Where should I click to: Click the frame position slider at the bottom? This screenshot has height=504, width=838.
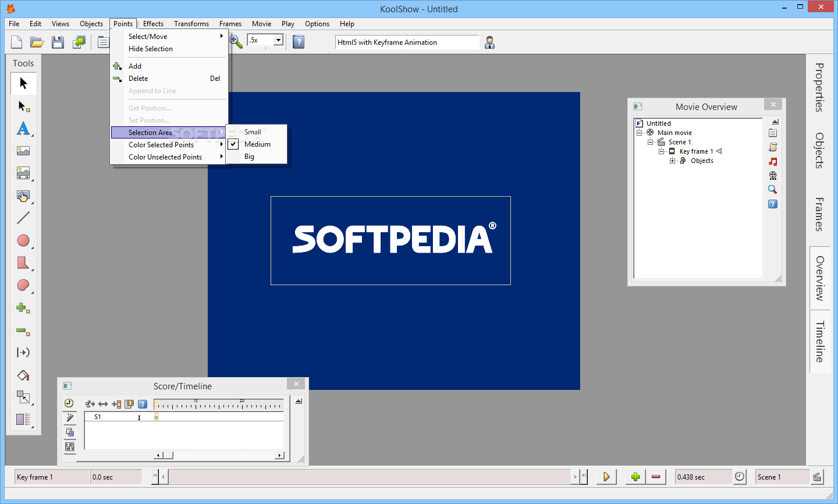point(370,477)
